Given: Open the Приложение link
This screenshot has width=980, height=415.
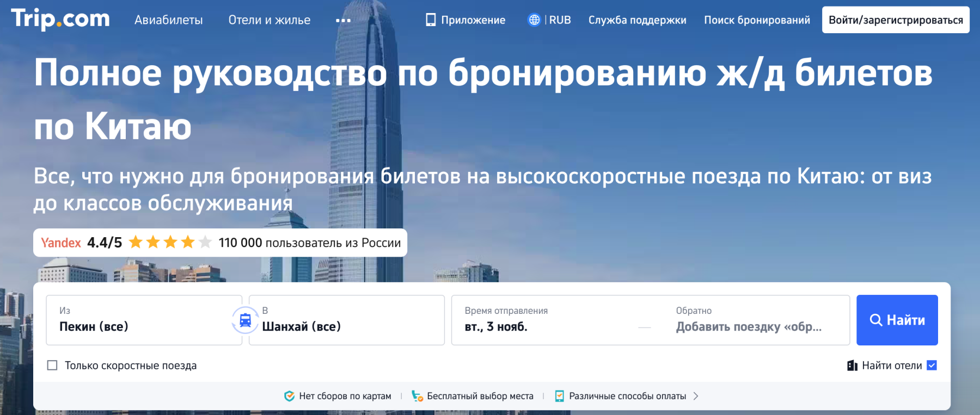Looking at the screenshot, I should (x=473, y=20).
